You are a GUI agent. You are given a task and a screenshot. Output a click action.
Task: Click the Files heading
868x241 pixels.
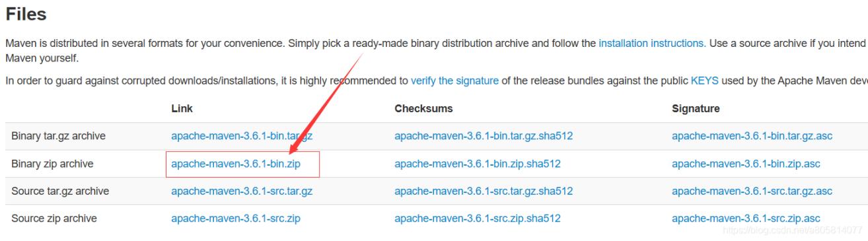click(26, 13)
